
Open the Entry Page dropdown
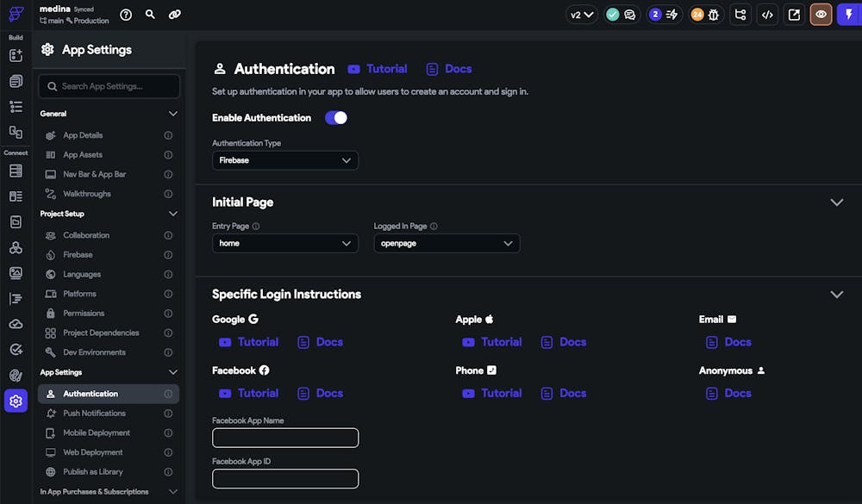[x=284, y=244]
